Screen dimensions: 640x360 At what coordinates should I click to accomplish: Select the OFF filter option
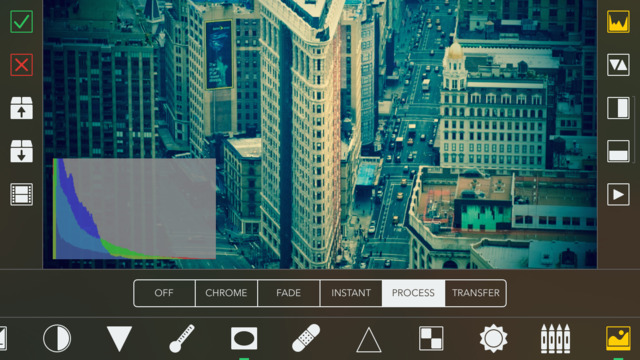pyautogui.click(x=164, y=293)
